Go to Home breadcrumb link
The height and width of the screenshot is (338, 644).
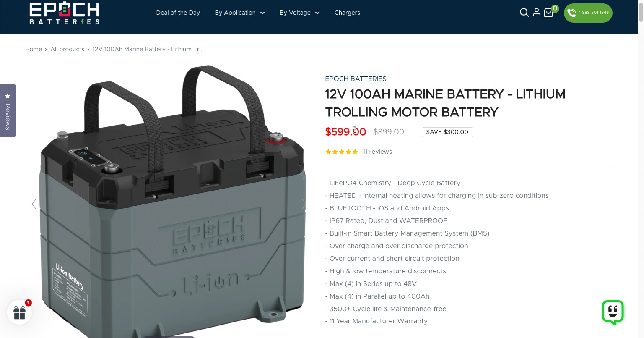click(34, 49)
